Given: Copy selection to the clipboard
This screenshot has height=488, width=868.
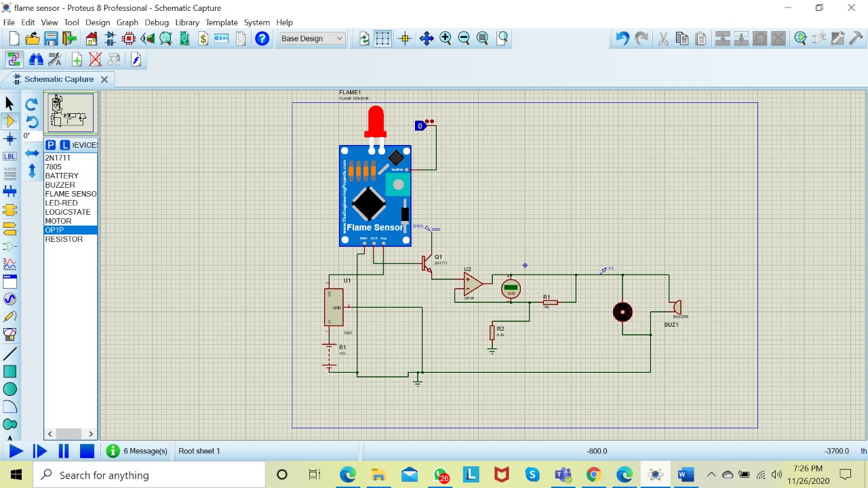Looking at the screenshot, I should pos(682,39).
